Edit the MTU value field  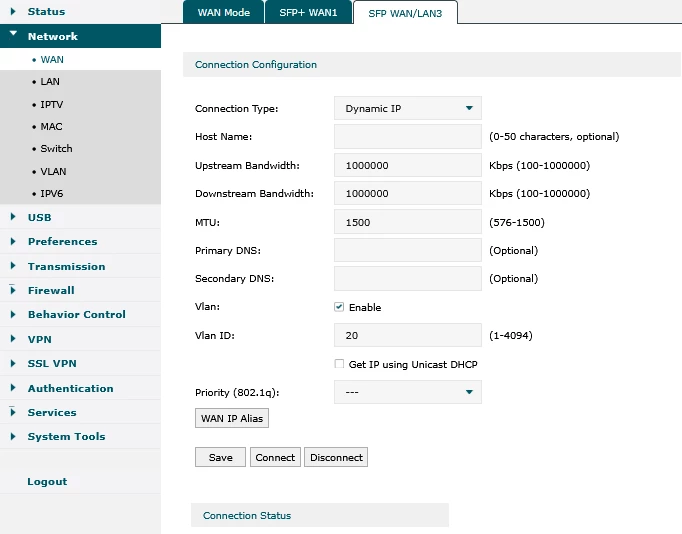tap(408, 222)
